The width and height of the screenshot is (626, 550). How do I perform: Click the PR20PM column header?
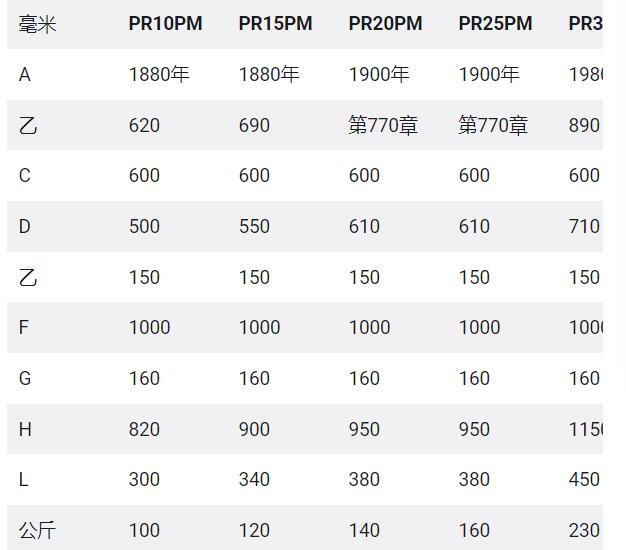point(385,23)
